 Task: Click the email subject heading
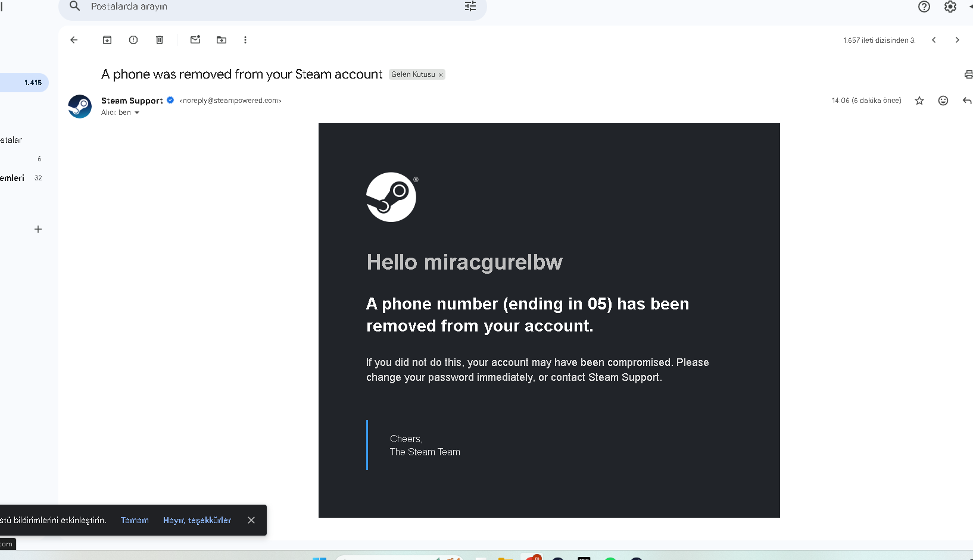point(242,74)
